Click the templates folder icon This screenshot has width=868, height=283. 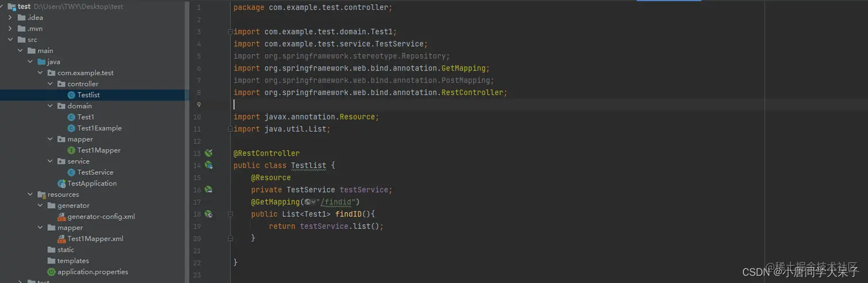[51, 261]
